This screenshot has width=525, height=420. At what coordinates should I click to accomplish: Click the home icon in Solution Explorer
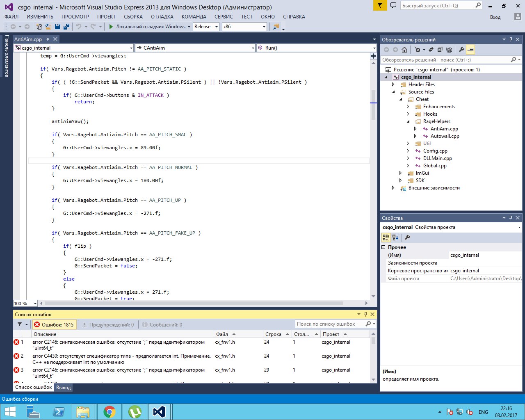point(404,50)
